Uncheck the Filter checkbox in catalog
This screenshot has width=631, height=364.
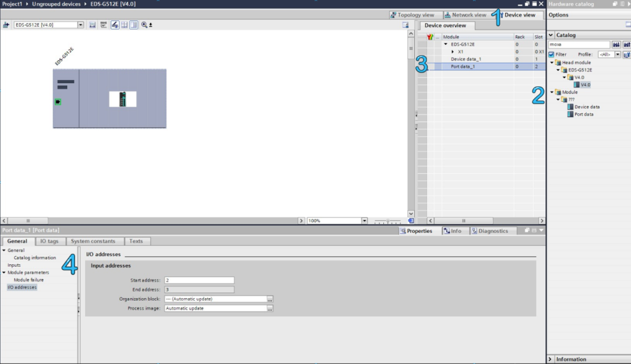coord(552,54)
